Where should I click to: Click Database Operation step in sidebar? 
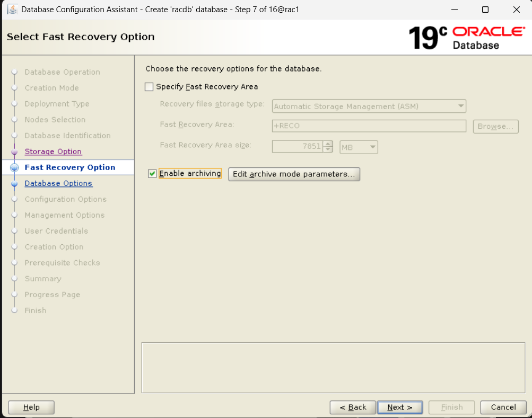tap(63, 72)
